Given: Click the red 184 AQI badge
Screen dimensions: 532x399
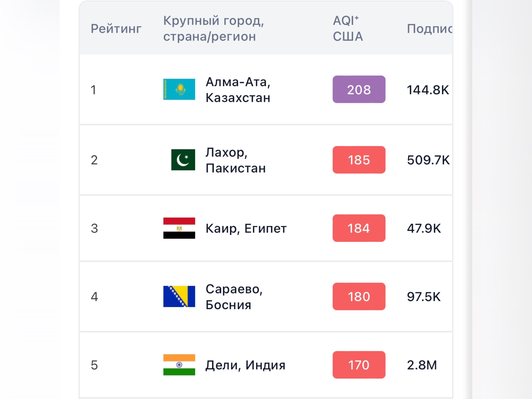Looking at the screenshot, I should [x=359, y=228].
